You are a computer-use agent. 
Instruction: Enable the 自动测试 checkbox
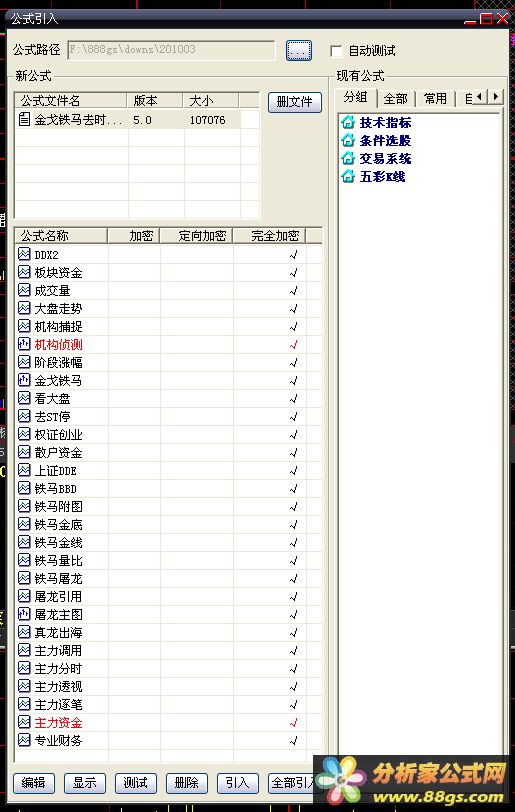click(x=336, y=51)
